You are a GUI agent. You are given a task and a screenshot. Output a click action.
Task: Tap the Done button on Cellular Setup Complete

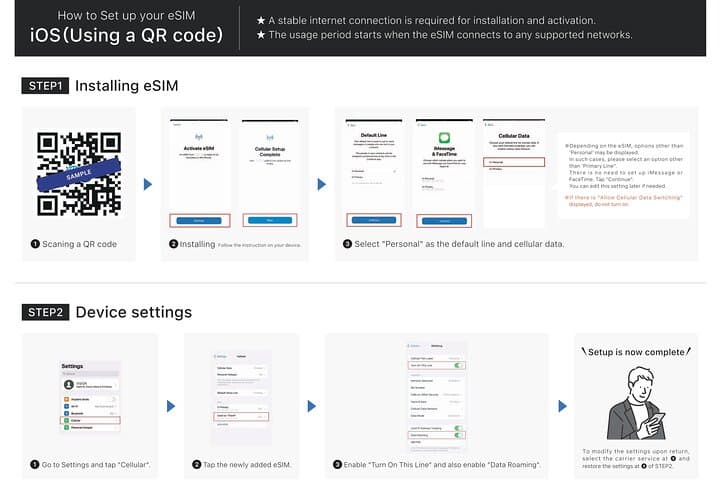270,220
